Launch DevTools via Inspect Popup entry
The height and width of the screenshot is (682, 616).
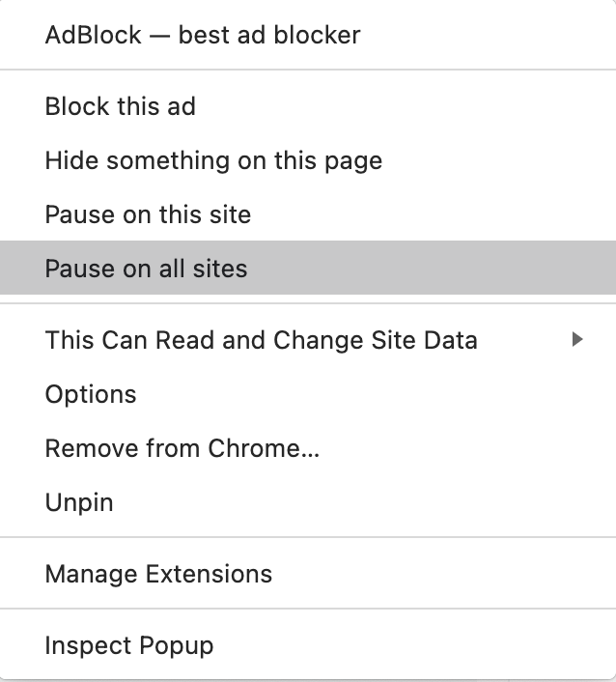pos(129,645)
